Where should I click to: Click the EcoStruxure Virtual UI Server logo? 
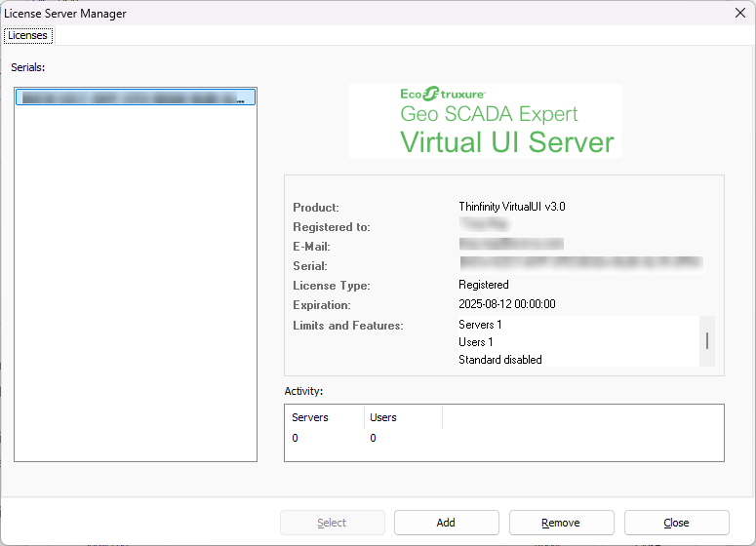click(485, 121)
